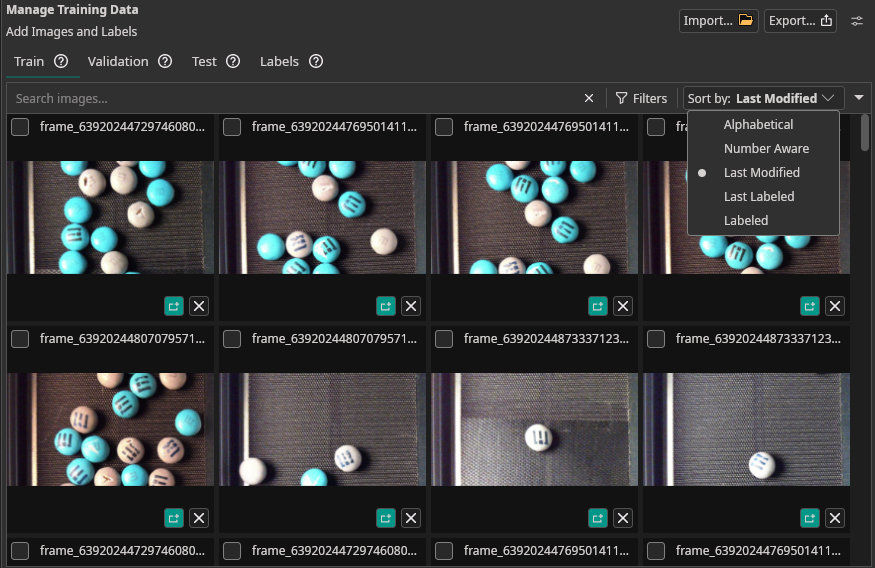Remove image with lone white candy at right
The height and width of the screenshot is (568, 875).
411,306
